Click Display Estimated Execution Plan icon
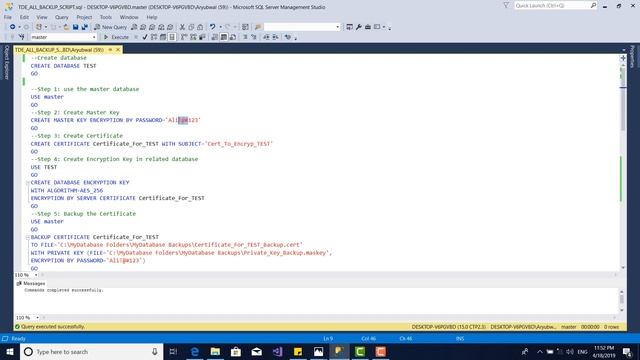Viewport: 640px width, 360px height. pos(154,37)
